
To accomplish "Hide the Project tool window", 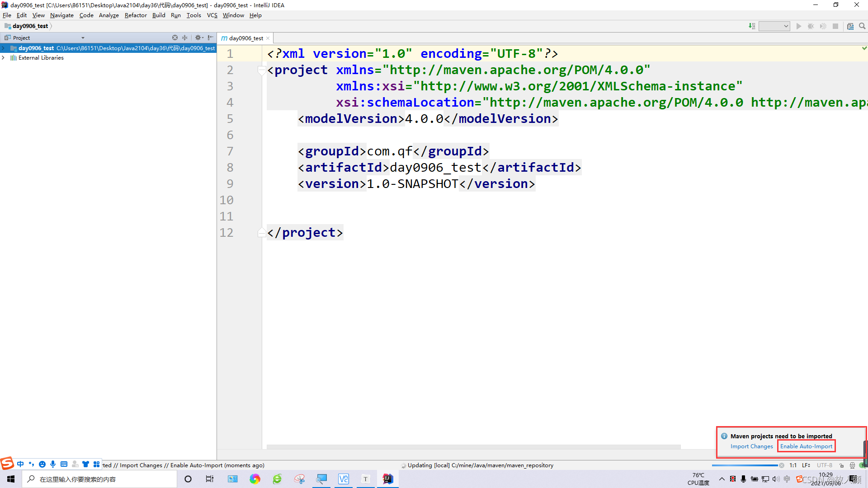I will (210, 38).
